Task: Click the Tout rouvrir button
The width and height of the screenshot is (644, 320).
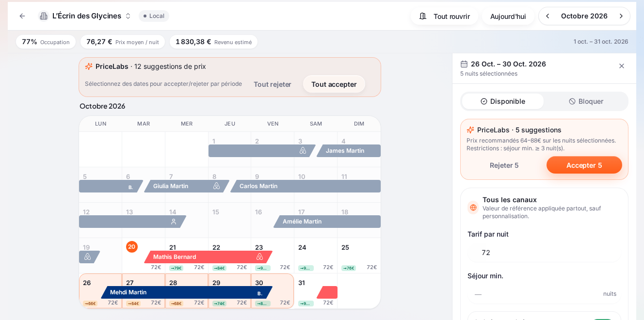Action: (444, 16)
